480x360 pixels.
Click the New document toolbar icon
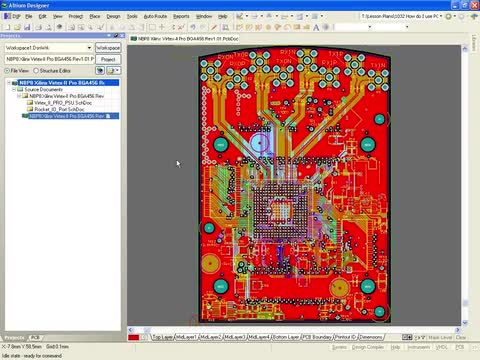click(7, 27)
